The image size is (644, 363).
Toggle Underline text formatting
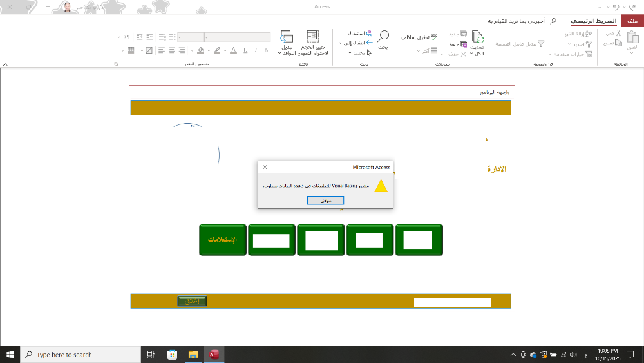(244, 50)
